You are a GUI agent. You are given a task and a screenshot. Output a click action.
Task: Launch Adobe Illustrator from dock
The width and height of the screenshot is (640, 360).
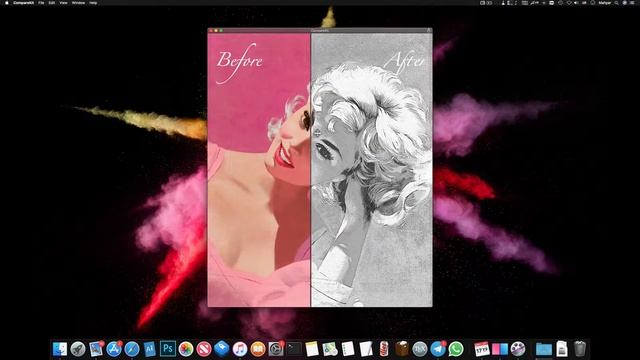pos(150,349)
